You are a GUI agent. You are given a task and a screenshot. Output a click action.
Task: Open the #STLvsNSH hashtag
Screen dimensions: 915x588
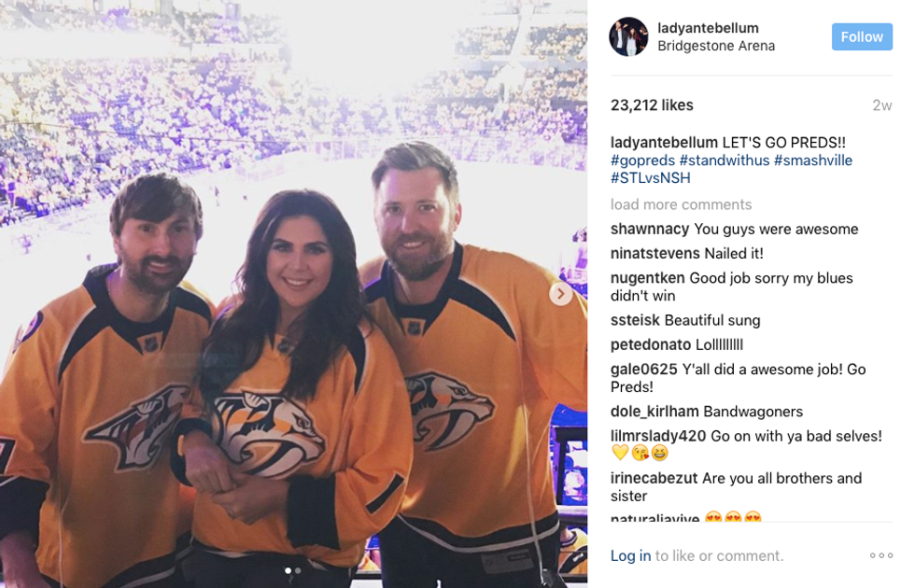(650, 178)
